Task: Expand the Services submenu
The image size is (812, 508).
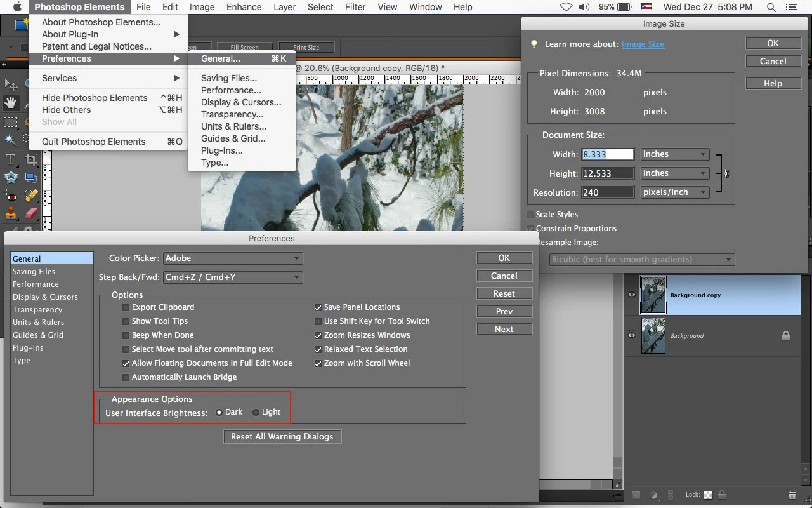Action: (108, 78)
